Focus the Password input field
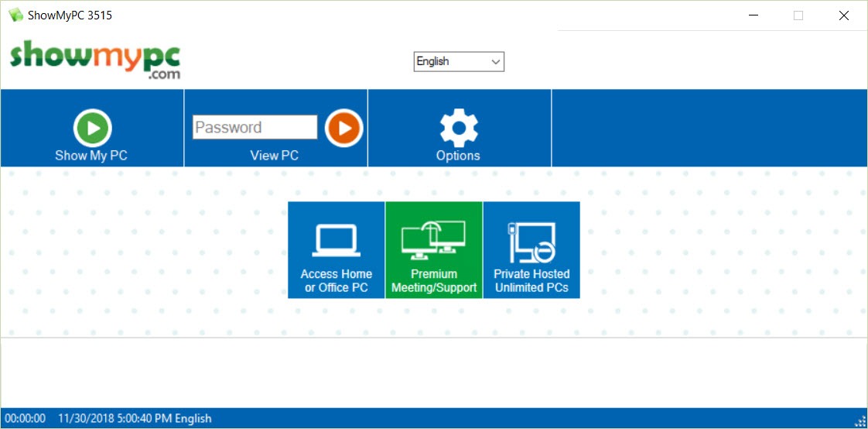The image size is (868, 429). pos(255,127)
